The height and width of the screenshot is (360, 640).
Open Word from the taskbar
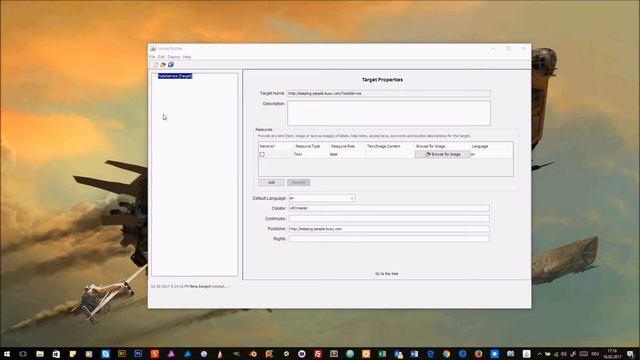(414, 354)
